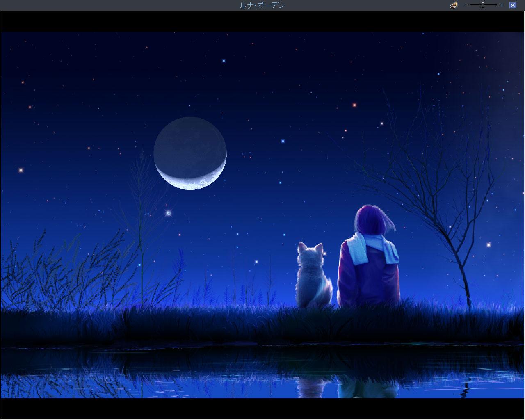Viewport: 525px width, 420px height.
Task: Click the ルナ·ガーデン window title
Action: pyautogui.click(x=262, y=5)
